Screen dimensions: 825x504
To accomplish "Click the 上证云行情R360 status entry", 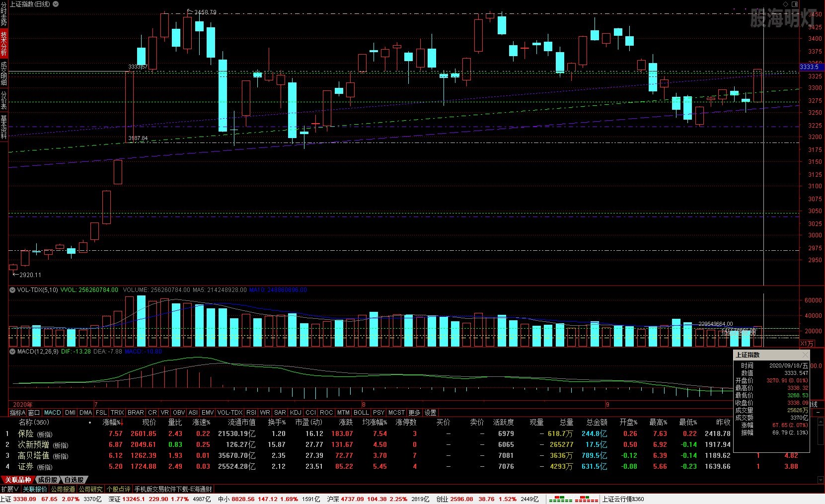I will (623, 499).
